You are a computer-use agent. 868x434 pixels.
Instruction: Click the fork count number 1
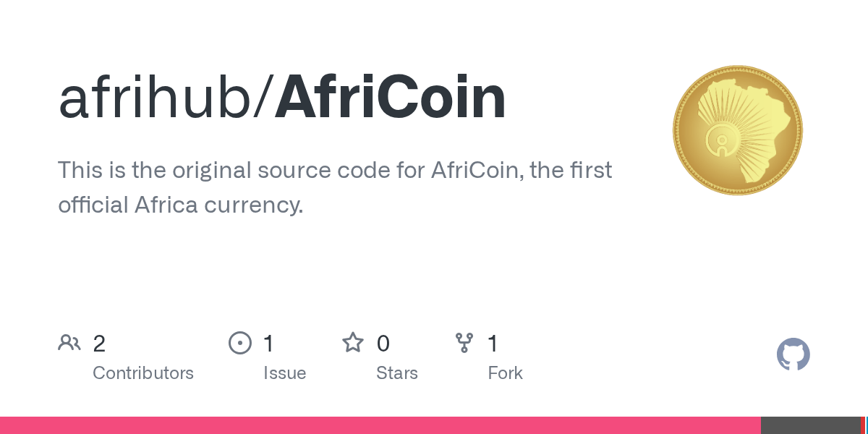[493, 344]
